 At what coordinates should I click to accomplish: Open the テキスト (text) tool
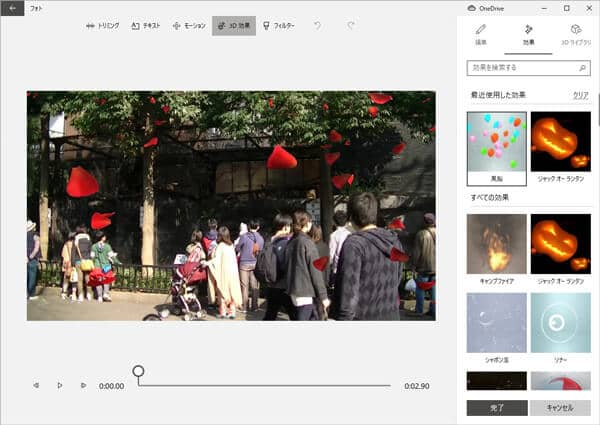pos(146,26)
